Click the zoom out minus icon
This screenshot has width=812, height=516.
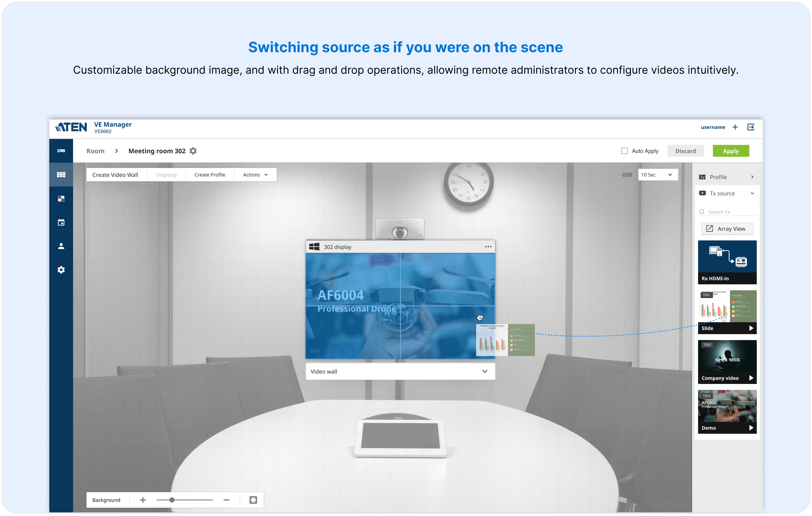click(x=227, y=500)
